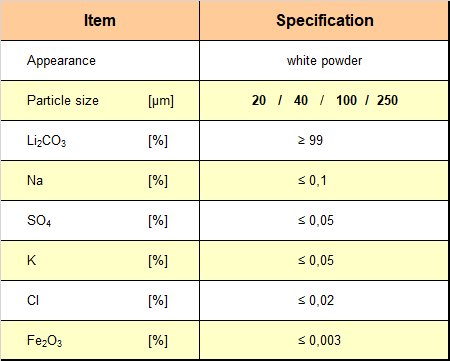Click particle size value 20
Image resolution: width=450 pixels, height=361 pixels.
point(259,100)
